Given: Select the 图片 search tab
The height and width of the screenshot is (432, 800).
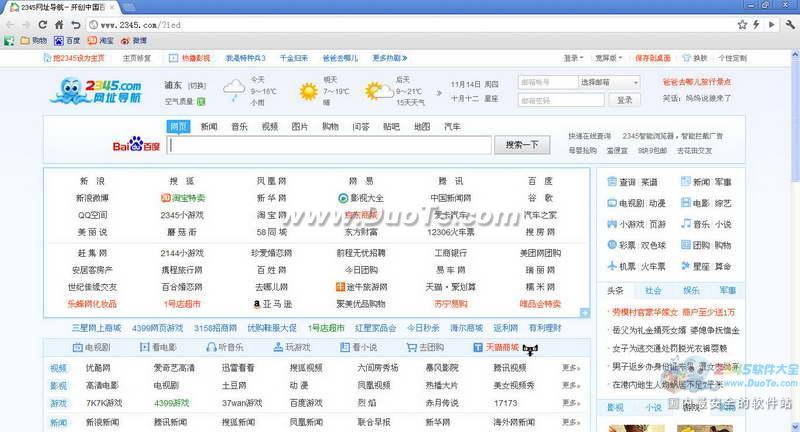Looking at the screenshot, I should pos(299,126).
